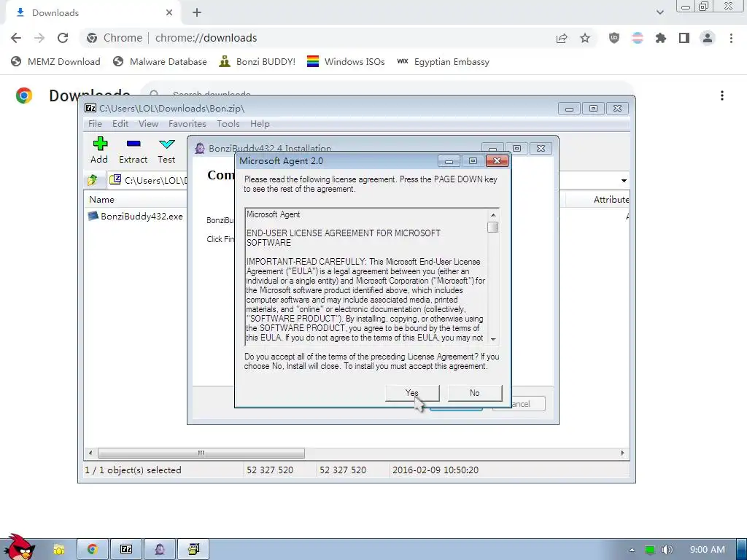Open the uBlock Origin extension icon

click(x=614, y=38)
